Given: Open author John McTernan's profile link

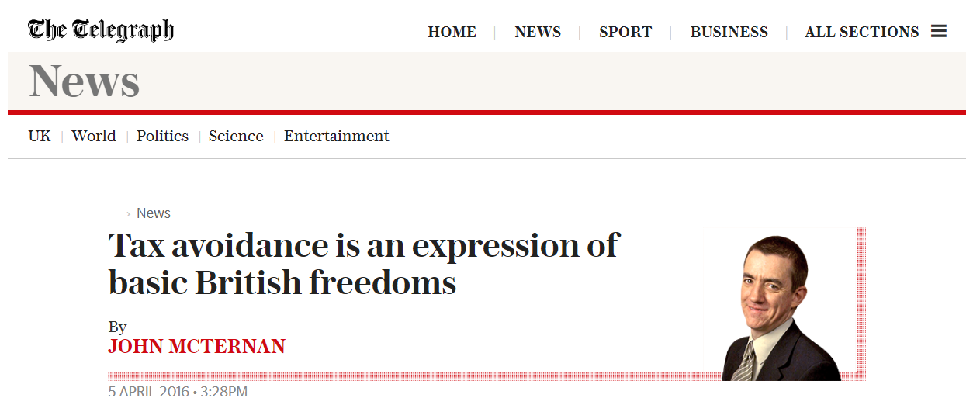Looking at the screenshot, I should coord(196,346).
